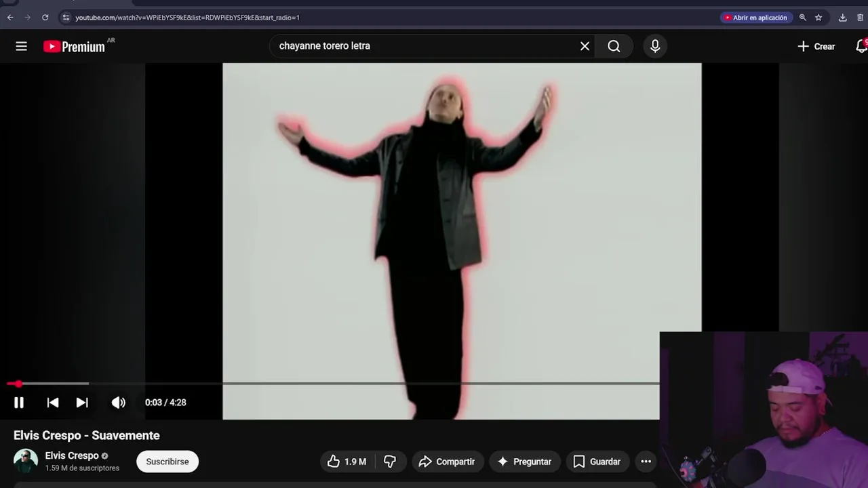Seek on the video progress bar
The image size is (868, 488).
click(x=333, y=384)
